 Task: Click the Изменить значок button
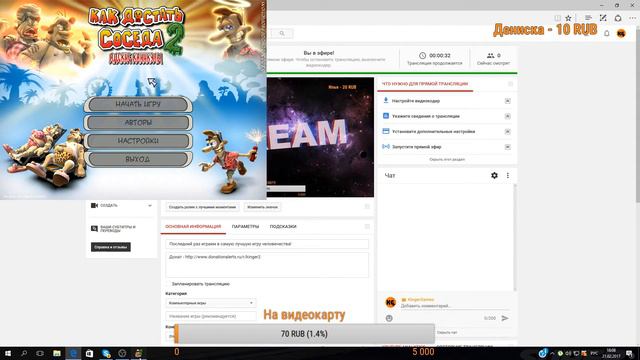tap(262, 207)
